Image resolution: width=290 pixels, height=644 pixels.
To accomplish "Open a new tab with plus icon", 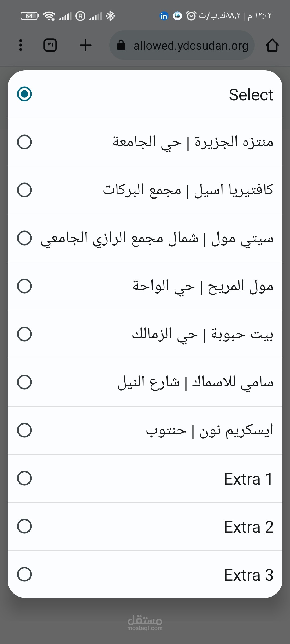I will (86, 45).
